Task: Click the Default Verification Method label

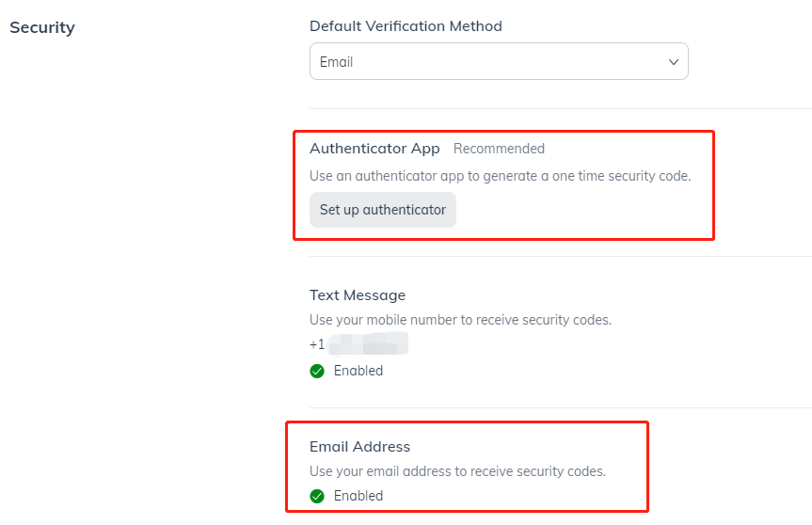Action: [x=406, y=26]
